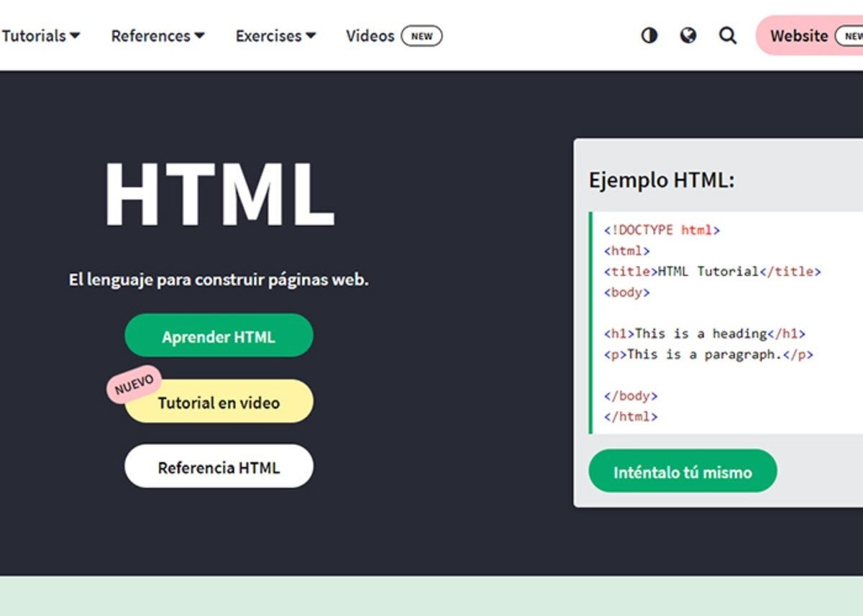
Task: Click the title tag line in the code example
Action: 712,272
